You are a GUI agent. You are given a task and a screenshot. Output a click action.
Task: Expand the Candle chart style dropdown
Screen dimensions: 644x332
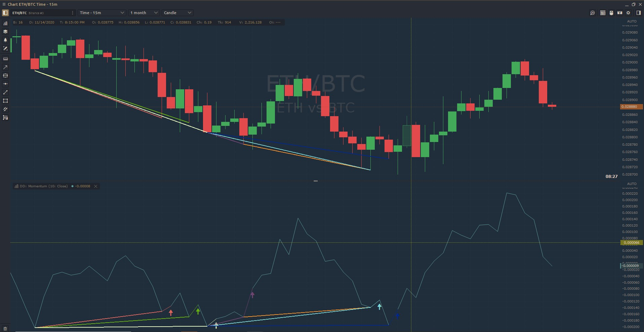pyautogui.click(x=177, y=13)
